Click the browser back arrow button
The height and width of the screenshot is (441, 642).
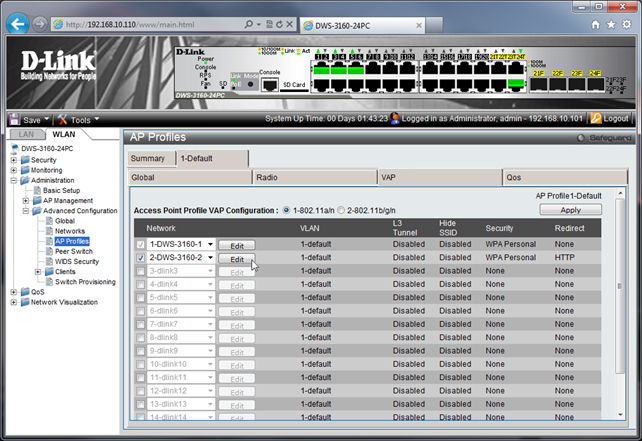pyautogui.click(x=18, y=21)
